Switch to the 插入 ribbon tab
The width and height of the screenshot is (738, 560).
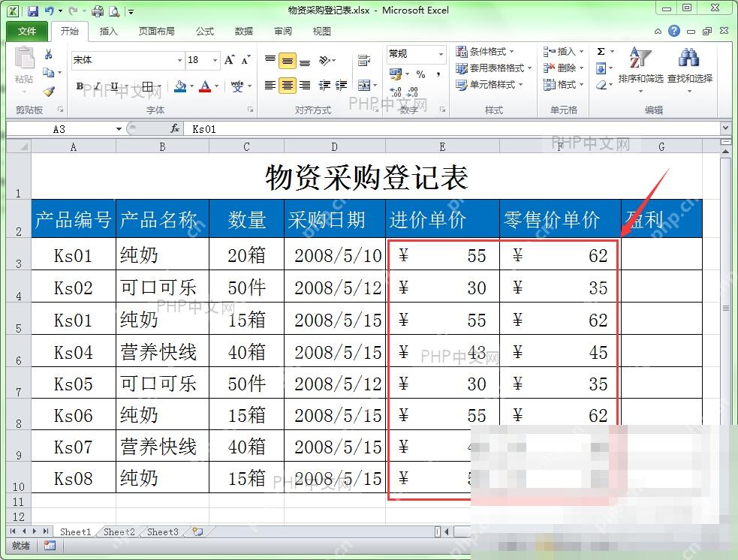pyautogui.click(x=108, y=31)
